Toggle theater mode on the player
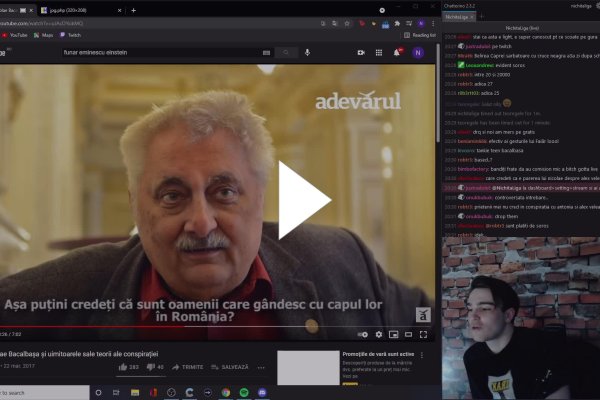The image size is (600, 400). click(x=408, y=334)
